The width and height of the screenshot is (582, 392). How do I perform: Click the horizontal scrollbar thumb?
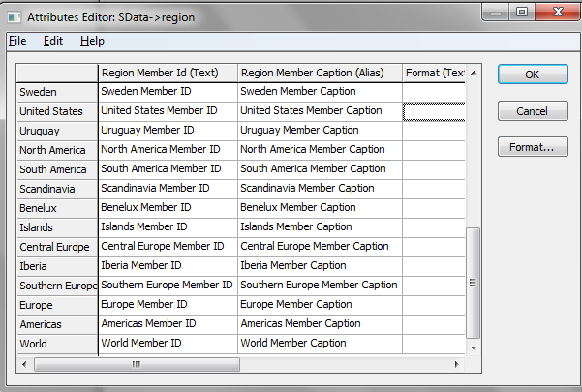(137, 364)
